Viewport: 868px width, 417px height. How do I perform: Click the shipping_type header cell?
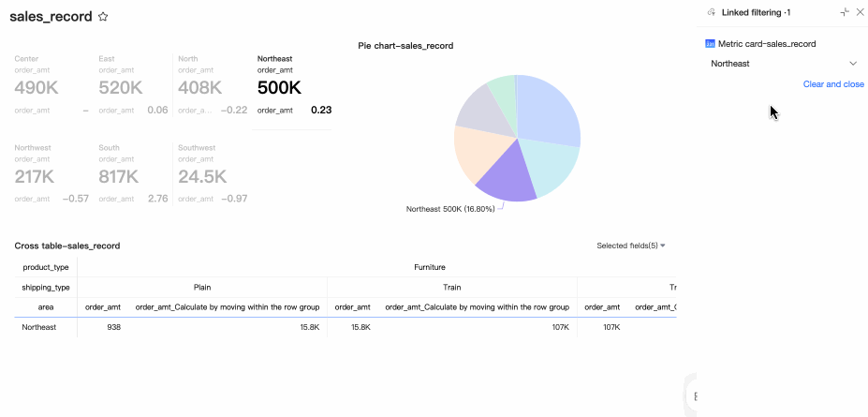tap(46, 288)
